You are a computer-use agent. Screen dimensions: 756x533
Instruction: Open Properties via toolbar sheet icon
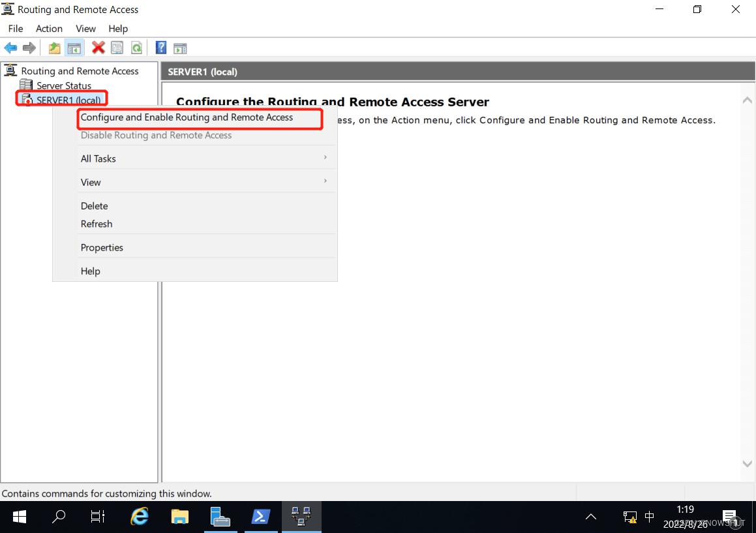point(117,48)
